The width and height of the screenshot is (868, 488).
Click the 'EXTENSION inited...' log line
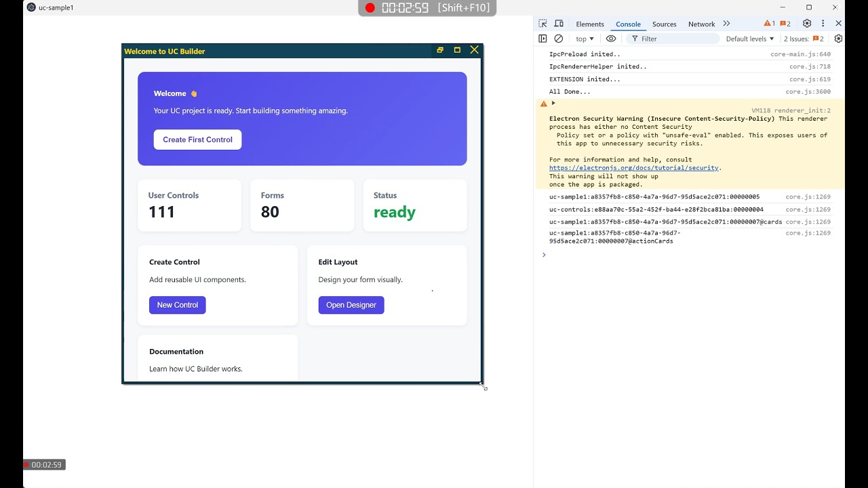coord(585,79)
